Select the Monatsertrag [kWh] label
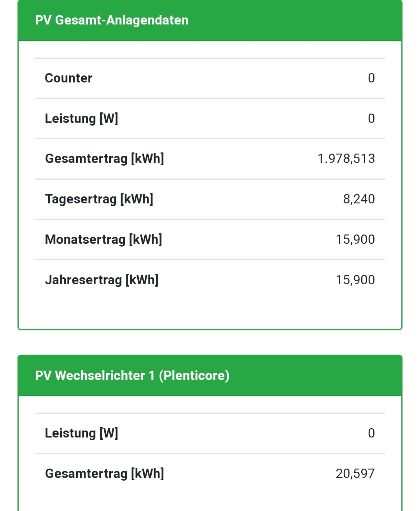The image size is (420, 511). coord(103,240)
